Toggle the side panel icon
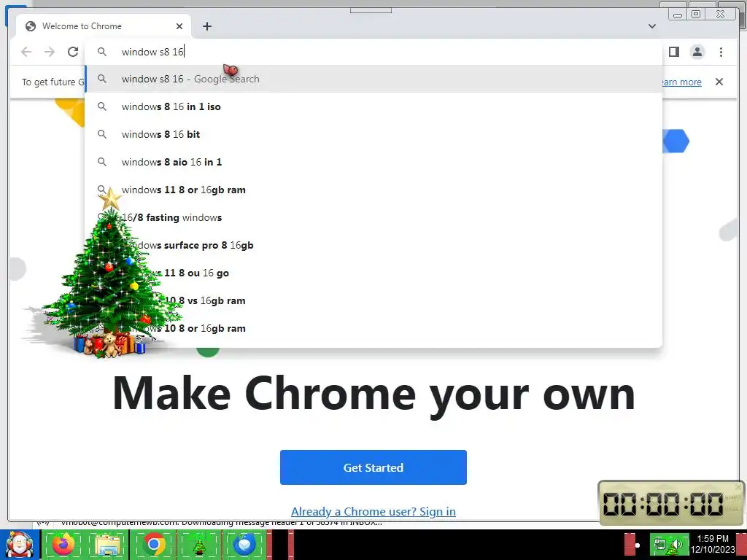Viewport: 747px width, 560px height. tap(673, 52)
